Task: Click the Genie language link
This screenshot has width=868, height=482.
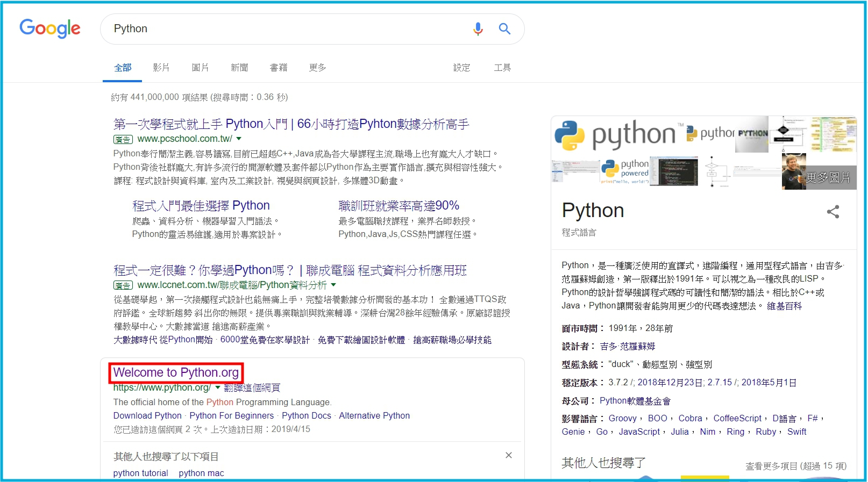Action: (573, 432)
